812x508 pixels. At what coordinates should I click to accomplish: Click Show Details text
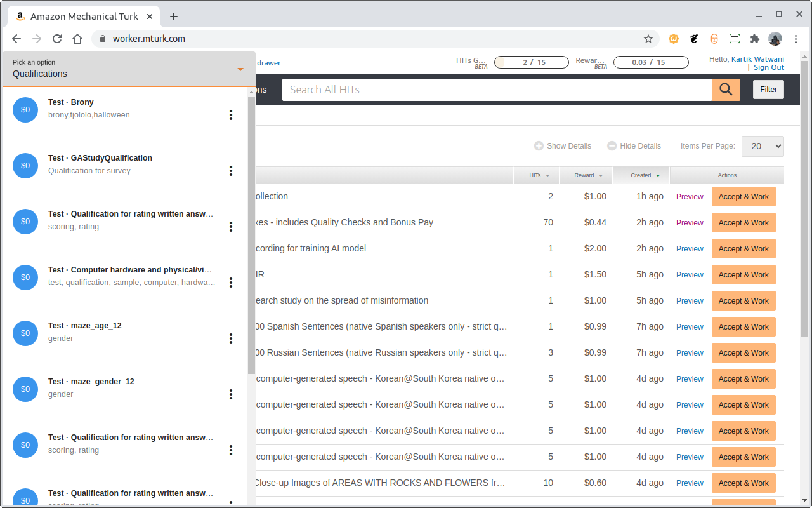pos(569,146)
